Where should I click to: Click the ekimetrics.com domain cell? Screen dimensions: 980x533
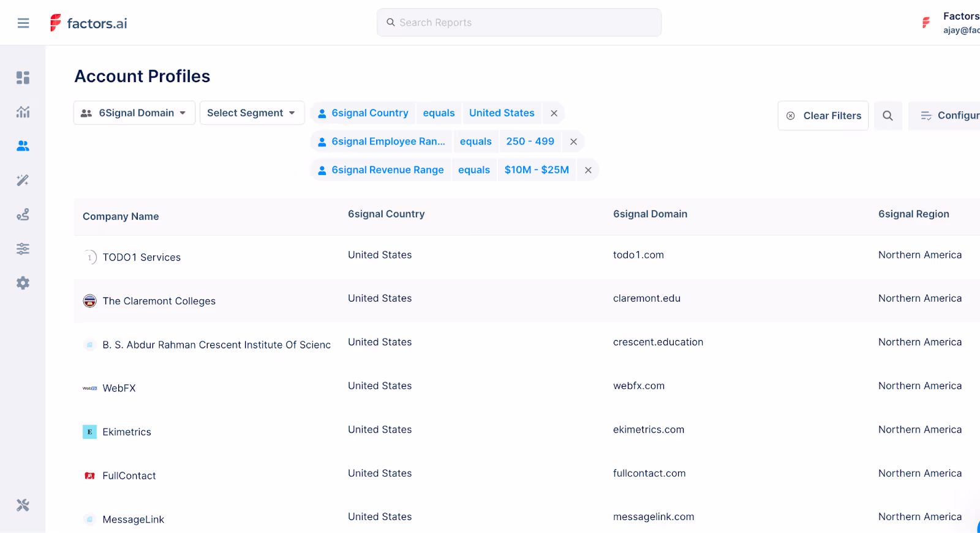649,430
